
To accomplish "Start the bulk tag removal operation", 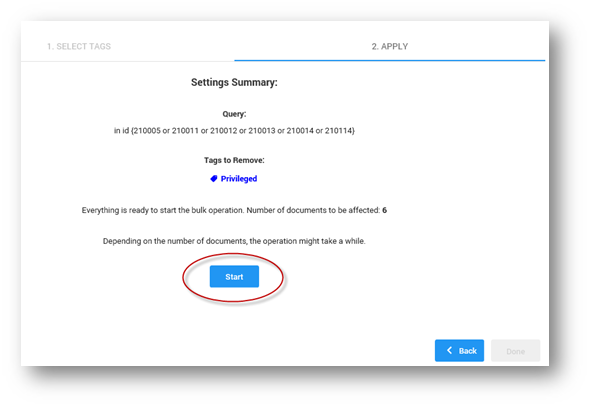I will 234,276.
